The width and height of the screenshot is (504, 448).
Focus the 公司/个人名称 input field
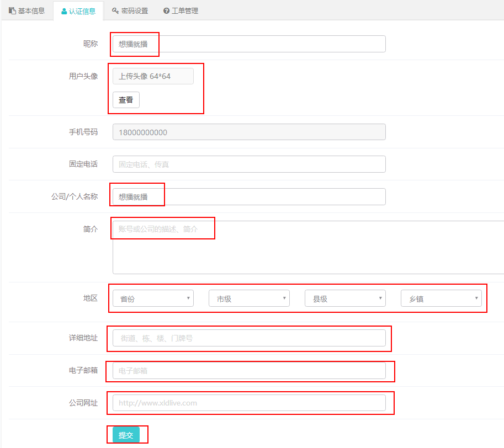tap(249, 196)
